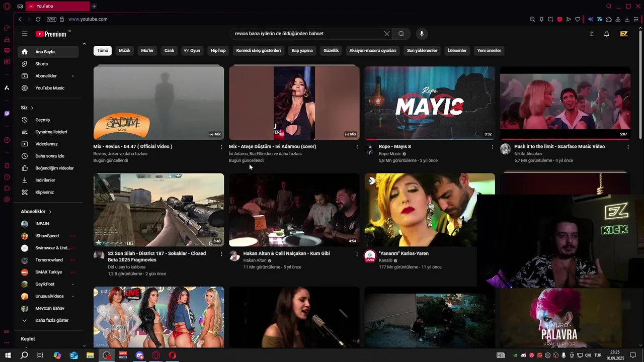Open the upload/create video icon
Image resolution: width=644 pixels, height=362 pixels.
(592, 34)
